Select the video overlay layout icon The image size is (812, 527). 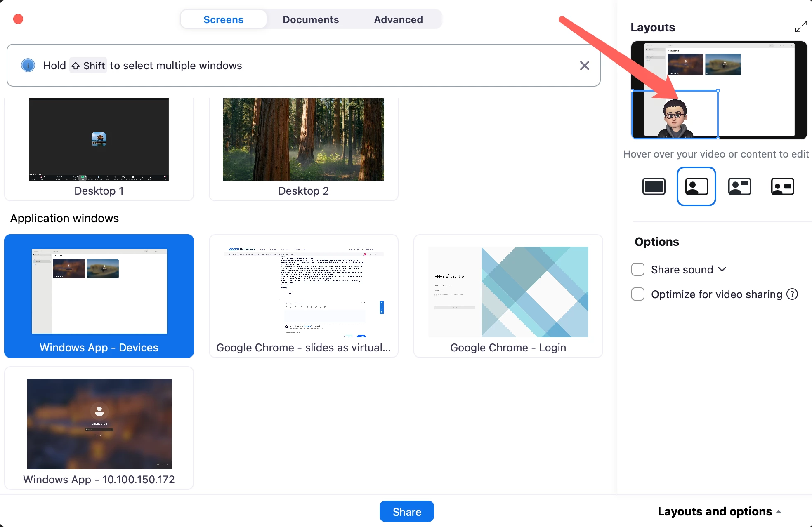click(696, 186)
